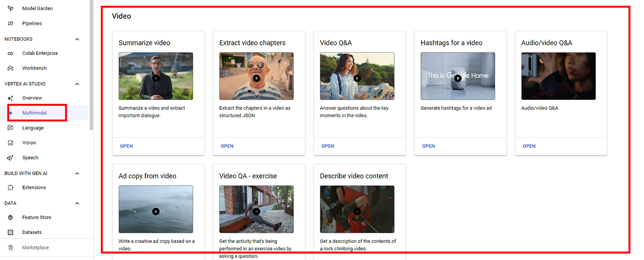Play the Video QA - exercise preview
644x260 pixels.
[x=257, y=211]
